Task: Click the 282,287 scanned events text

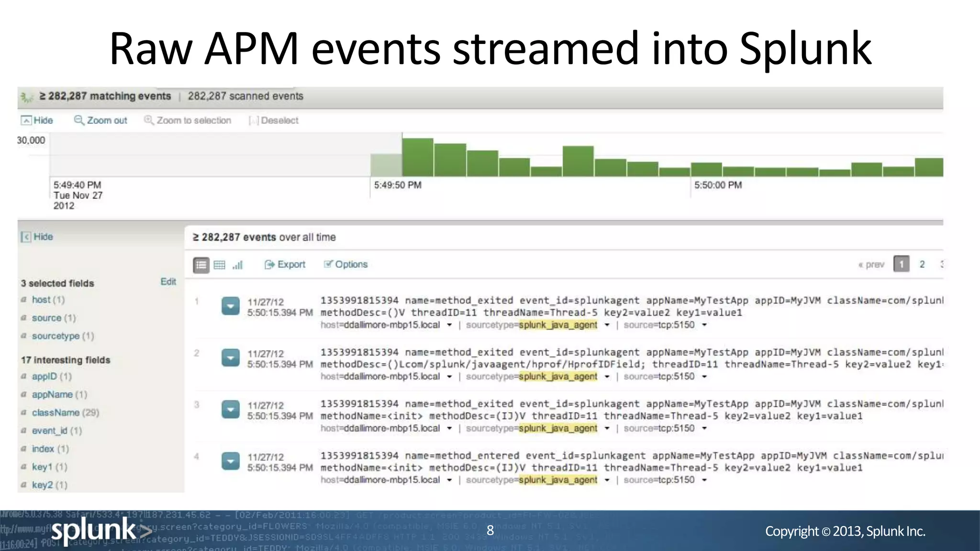Action: tap(245, 96)
